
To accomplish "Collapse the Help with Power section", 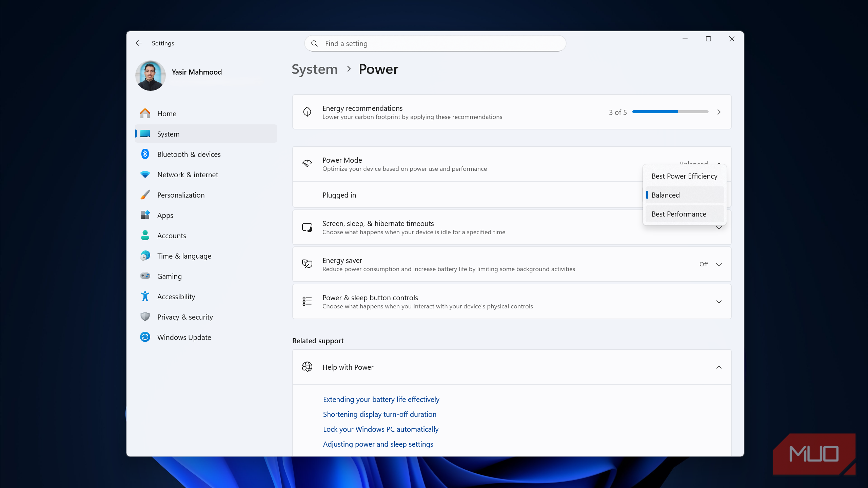I will 719,367.
